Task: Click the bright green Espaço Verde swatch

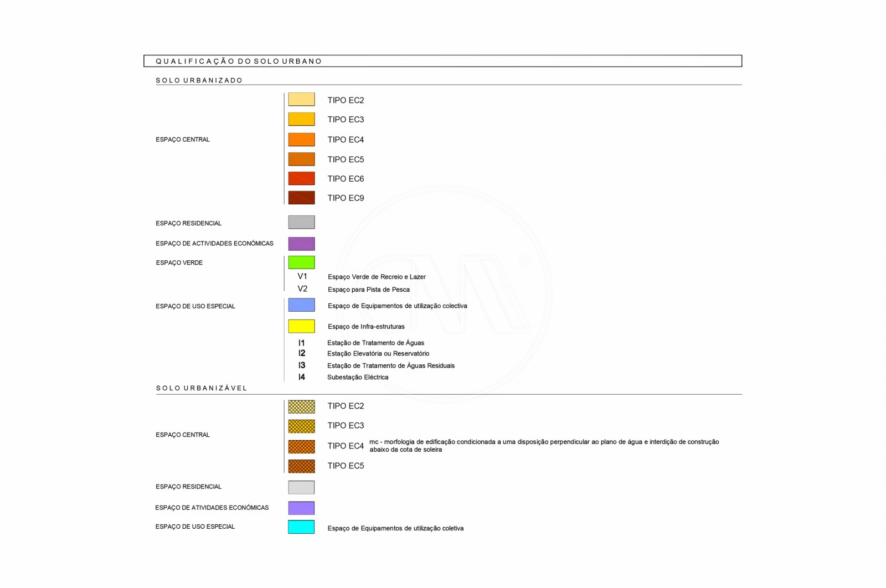Action: pos(301,262)
